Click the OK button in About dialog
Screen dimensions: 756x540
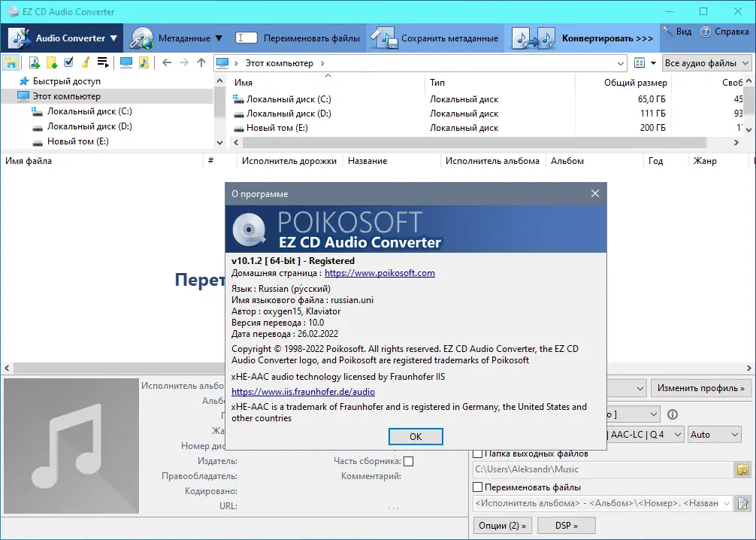click(416, 437)
